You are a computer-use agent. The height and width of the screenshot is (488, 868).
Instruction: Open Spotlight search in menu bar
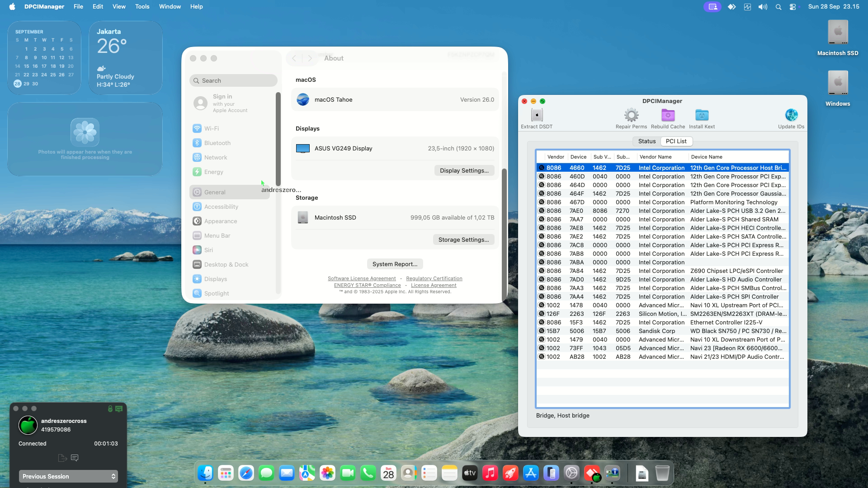778,7
